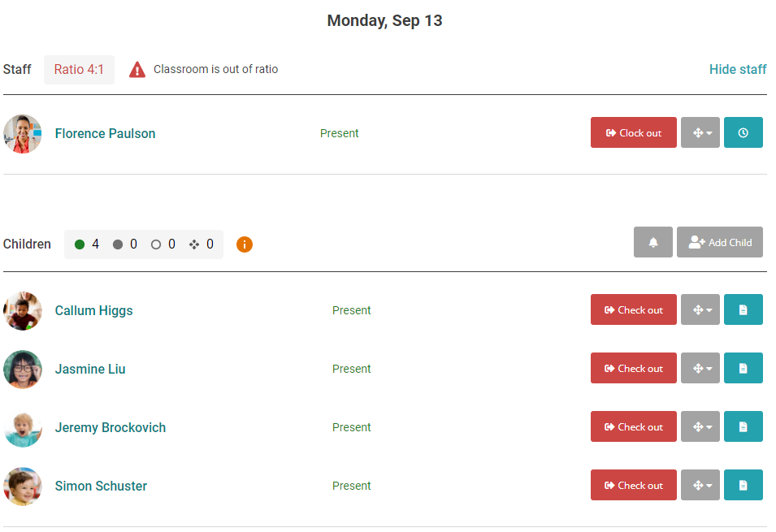
Task: Click the bell notification button
Action: (653, 242)
